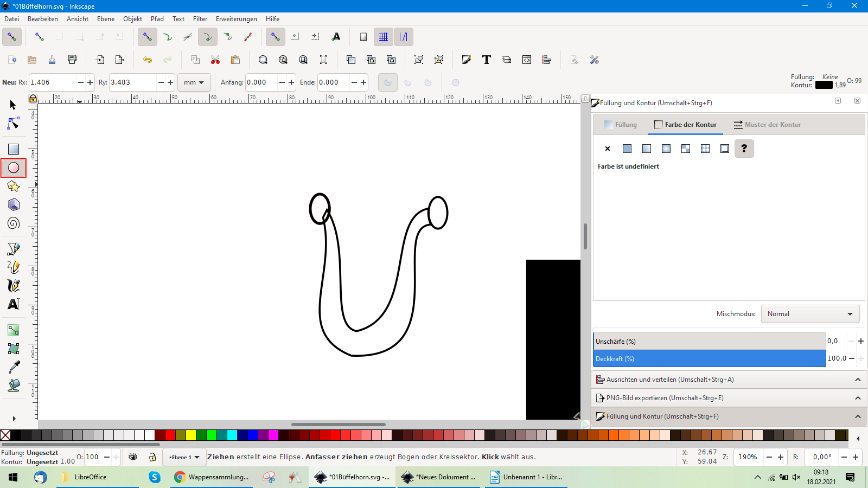Click the flat color paint button

point(627,149)
